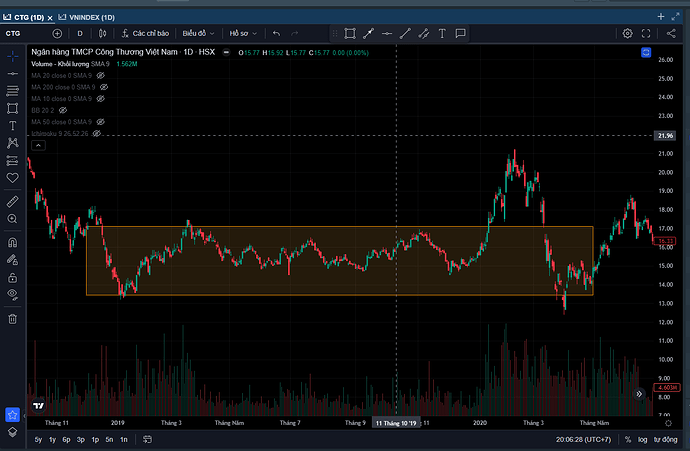
Task: Select the CTG (1D) tab
Action: tap(30, 17)
